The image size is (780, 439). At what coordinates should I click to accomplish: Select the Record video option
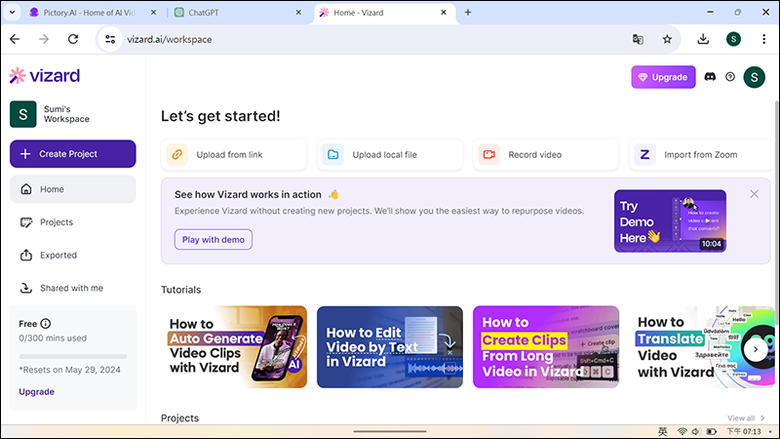point(546,155)
